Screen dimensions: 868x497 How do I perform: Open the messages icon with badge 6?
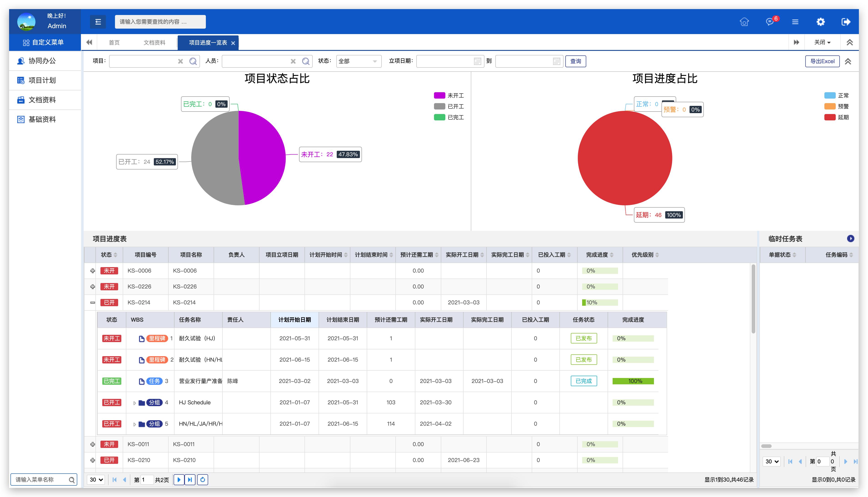point(770,22)
